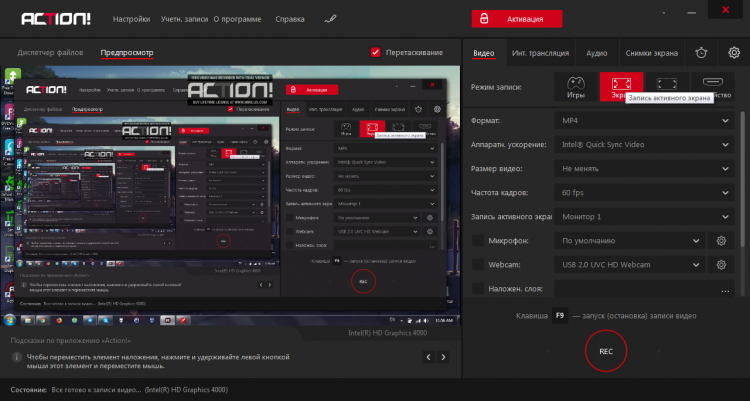The image size is (750, 401).
Task: Open the USB 2.0 UVC HD Webcam dropdown
Action: [x=629, y=265]
